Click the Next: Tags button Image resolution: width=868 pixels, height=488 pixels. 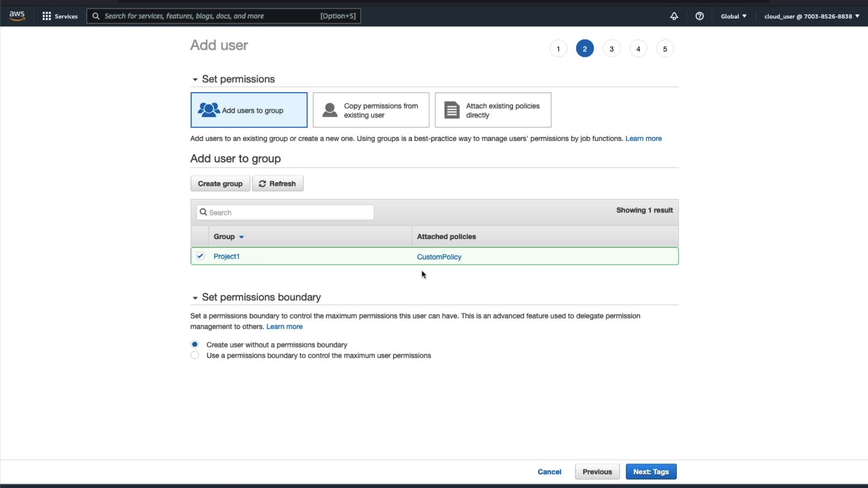click(651, 472)
